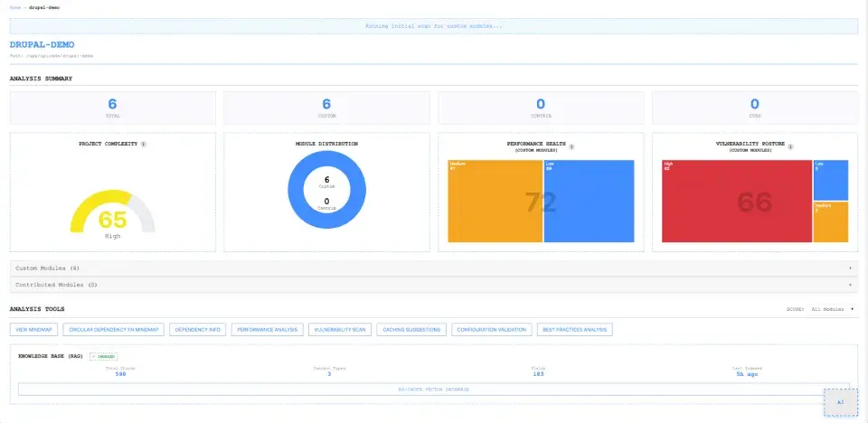Run the Vulnerability Scan tool
The image size is (868, 423).
coord(340,329)
